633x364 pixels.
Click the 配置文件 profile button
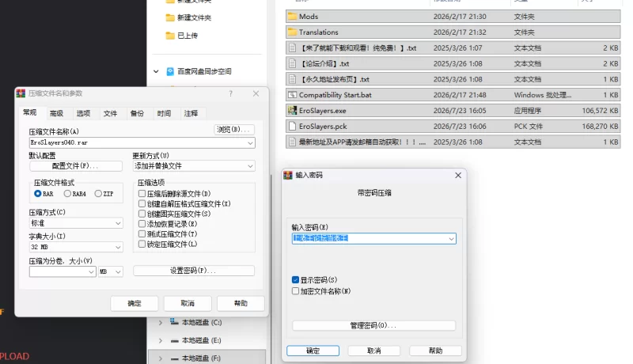click(75, 166)
